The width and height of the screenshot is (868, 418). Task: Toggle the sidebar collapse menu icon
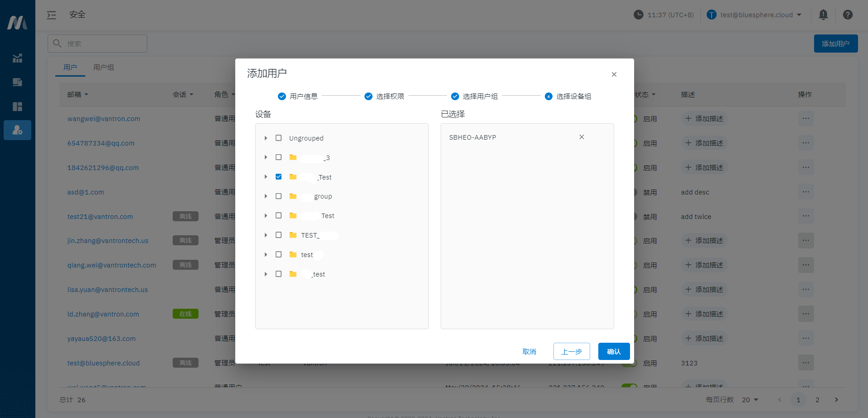pyautogui.click(x=52, y=15)
